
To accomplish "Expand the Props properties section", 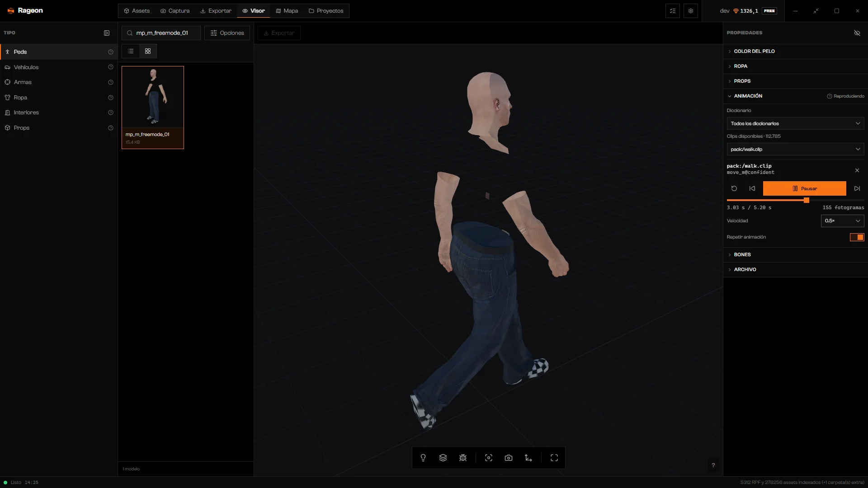I will [795, 81].
